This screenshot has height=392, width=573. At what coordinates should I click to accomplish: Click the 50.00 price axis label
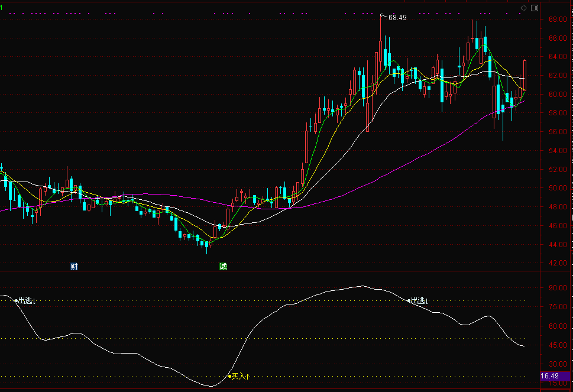[x=558, y=188]
